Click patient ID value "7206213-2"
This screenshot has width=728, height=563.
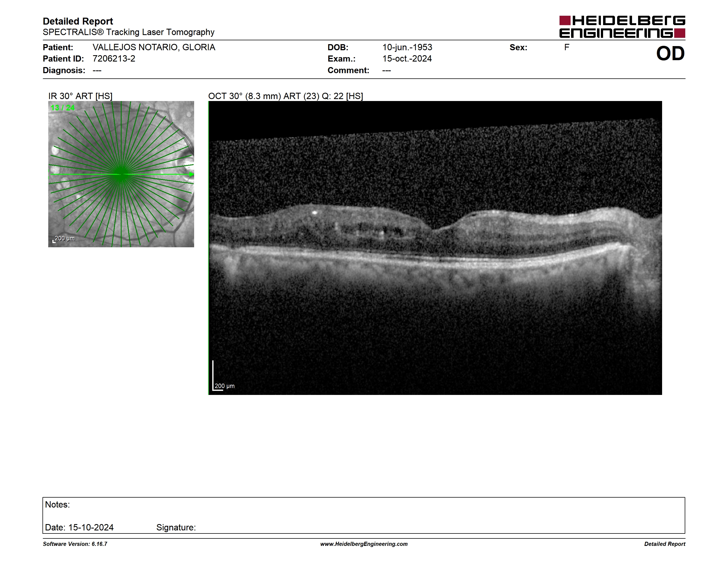[114, 59]
